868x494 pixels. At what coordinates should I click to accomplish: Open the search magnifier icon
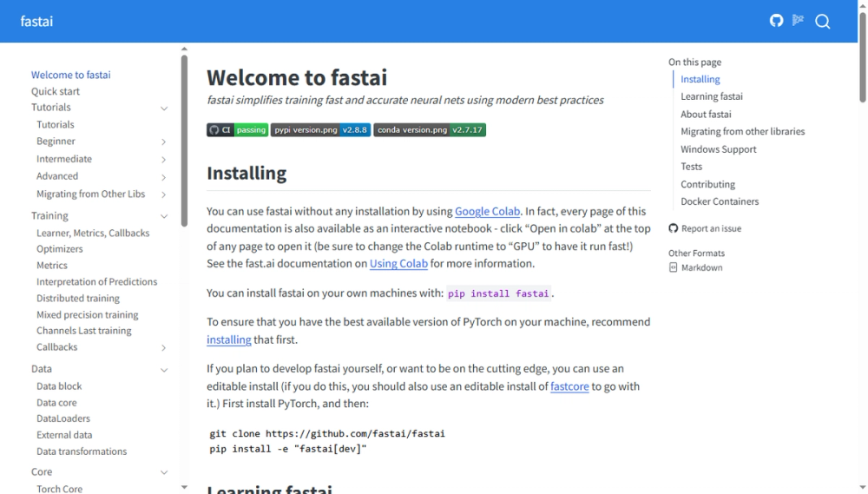[823, 22]
